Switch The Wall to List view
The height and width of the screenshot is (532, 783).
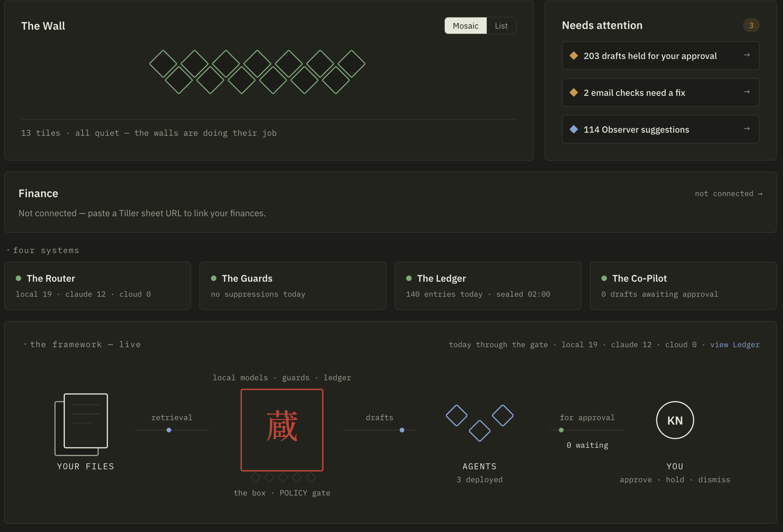(501, 26)
